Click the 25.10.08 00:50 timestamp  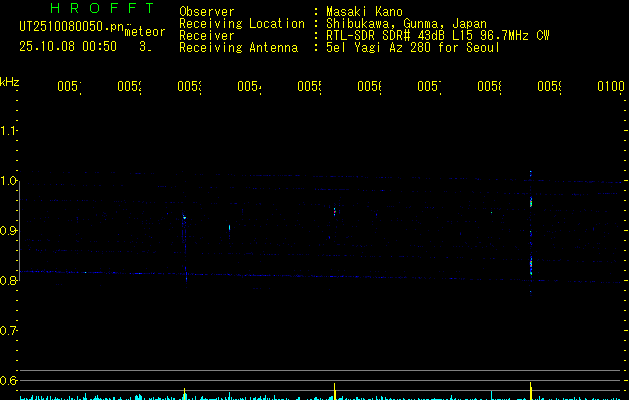click(x=67, y=46)
